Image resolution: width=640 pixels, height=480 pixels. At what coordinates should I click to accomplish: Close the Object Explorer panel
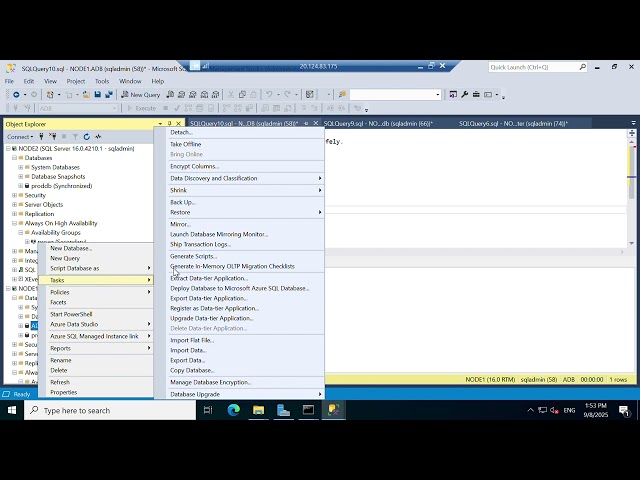pyautogui.click(x=178, y=123)
